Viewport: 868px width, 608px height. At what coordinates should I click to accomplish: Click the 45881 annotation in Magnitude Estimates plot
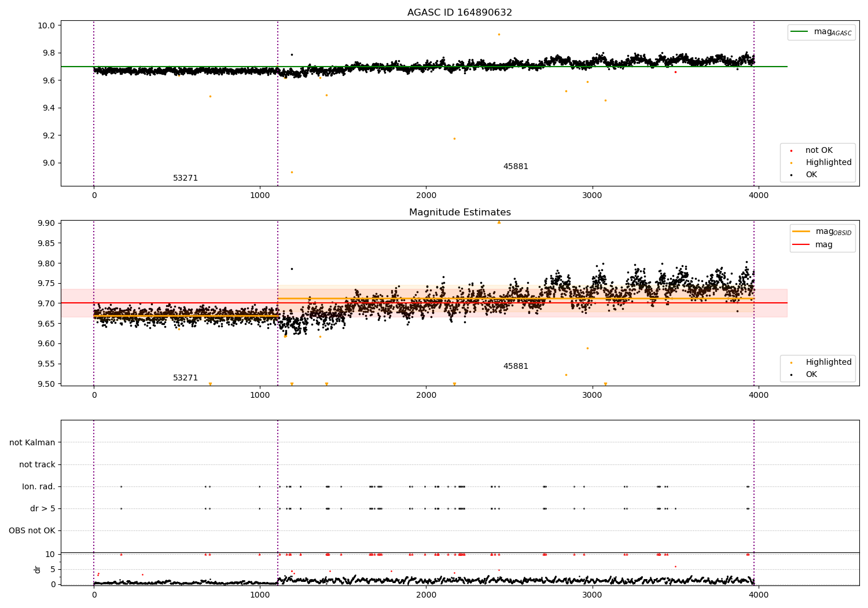(x=516, y=366)
